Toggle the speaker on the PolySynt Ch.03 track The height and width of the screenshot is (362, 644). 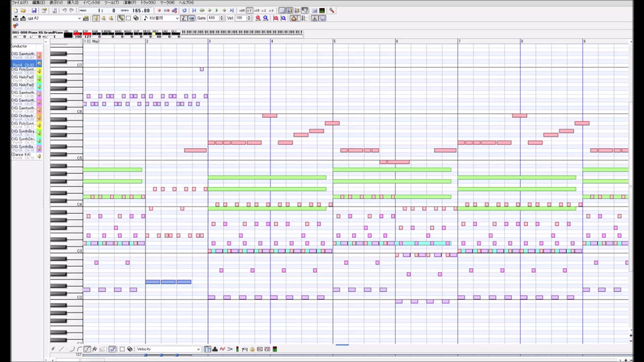click(x=39, y=70)
